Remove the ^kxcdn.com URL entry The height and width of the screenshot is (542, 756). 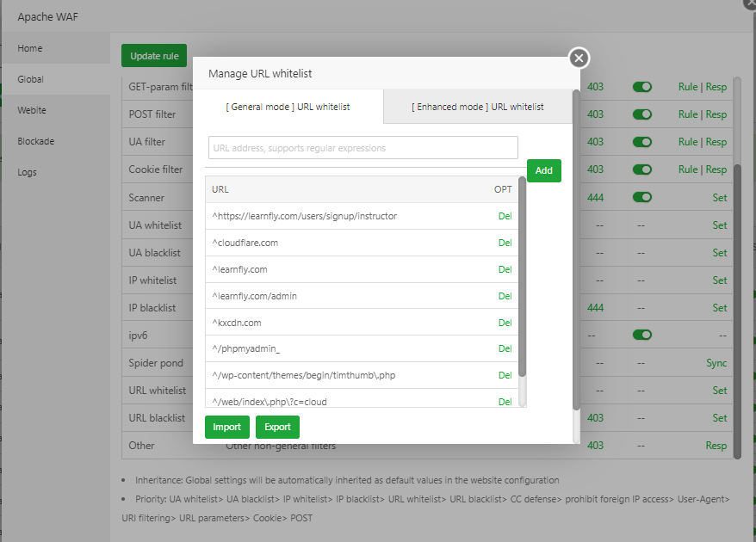point(505,323)
